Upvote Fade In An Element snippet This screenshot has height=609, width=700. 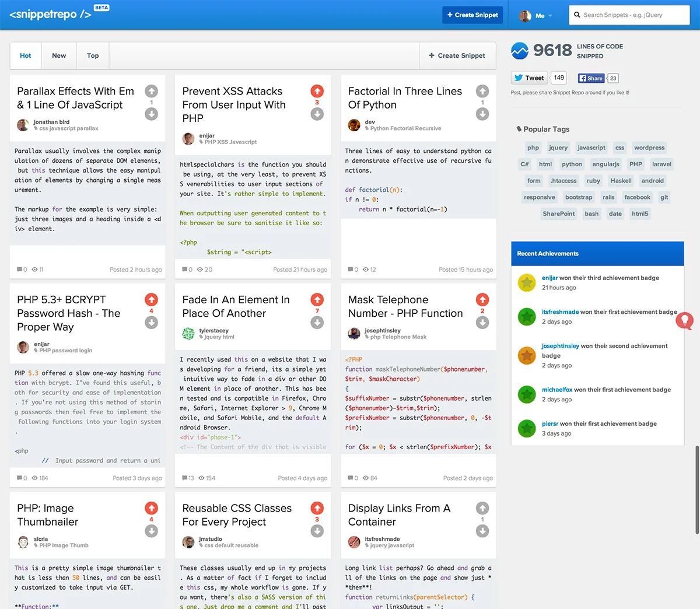coord(317,299)
